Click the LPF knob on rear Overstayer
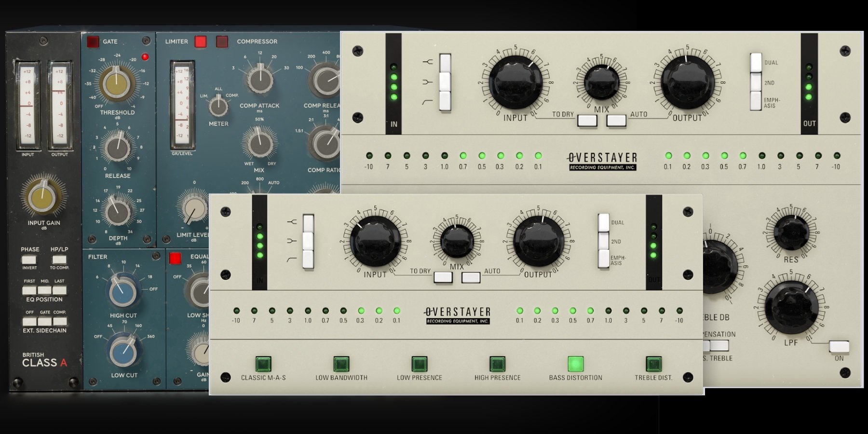The height and width of the screenshot is (434, 868). (x=791, y=308)
